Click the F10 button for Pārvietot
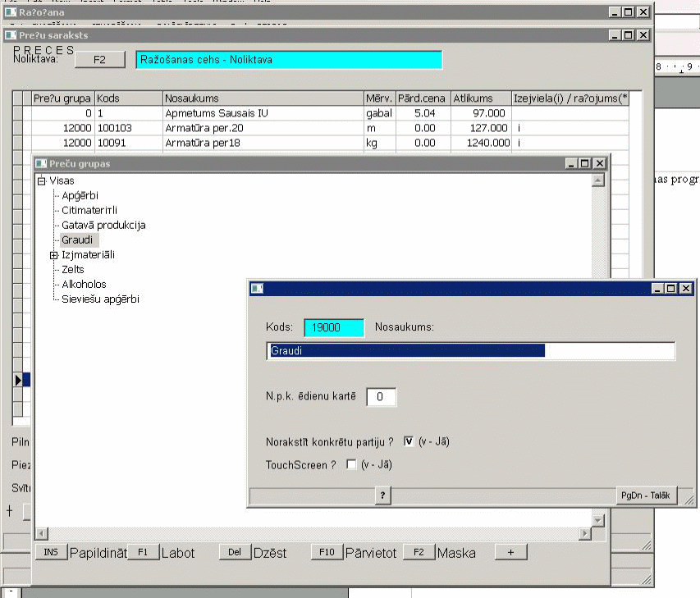This screenshot has width=700, height=598. [x=327, y=552]
